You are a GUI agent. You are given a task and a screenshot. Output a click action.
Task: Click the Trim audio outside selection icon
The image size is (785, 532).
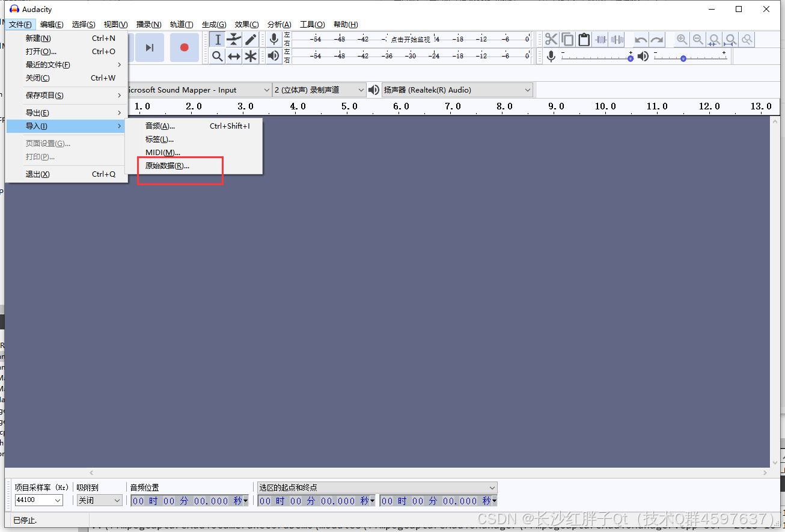(x=600, y=40)
